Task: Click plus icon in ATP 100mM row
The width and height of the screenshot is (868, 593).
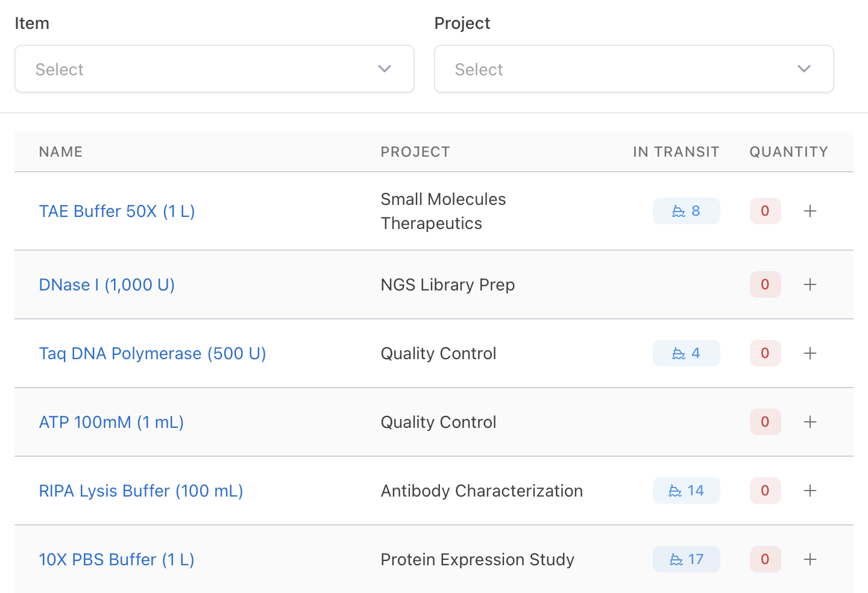Action: coord(810,422)
